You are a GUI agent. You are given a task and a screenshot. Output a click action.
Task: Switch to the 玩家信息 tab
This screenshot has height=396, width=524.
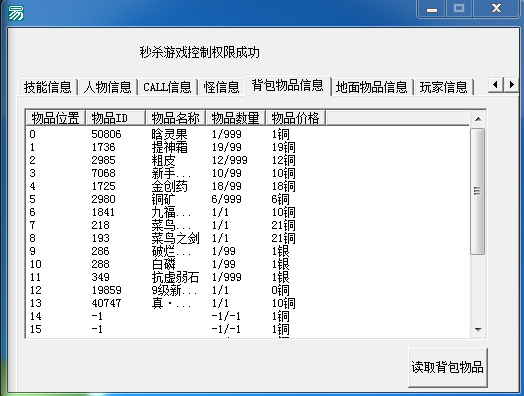coord(443,87)
